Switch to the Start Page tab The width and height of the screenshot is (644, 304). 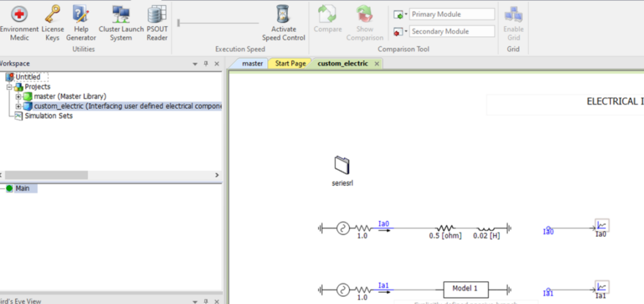click(290, 63)
